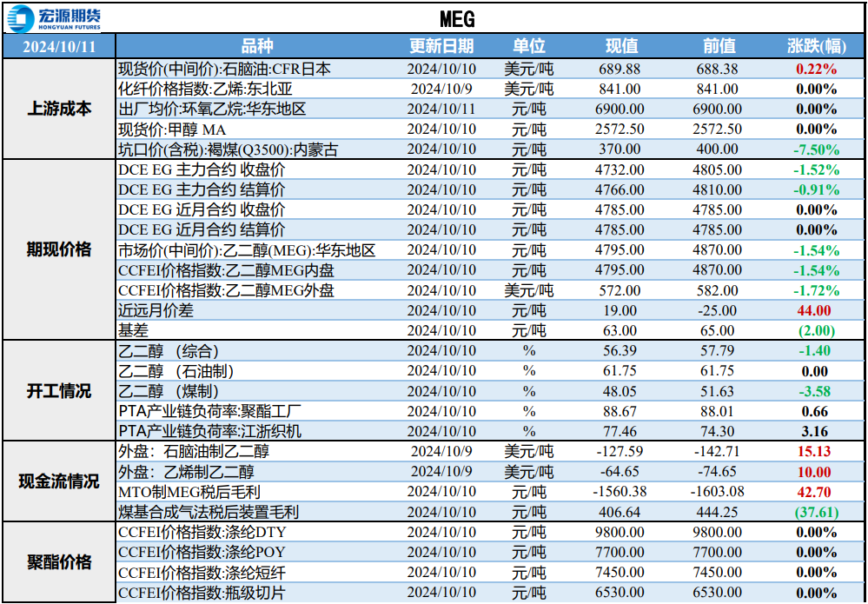
Task: Click the previous value -1603.08
Action: click(718, 492)
